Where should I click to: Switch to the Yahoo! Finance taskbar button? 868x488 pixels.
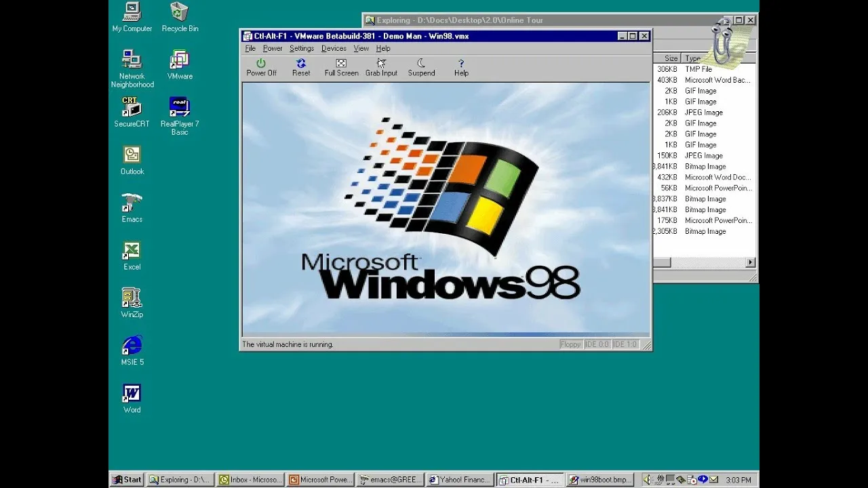point(460,480)
